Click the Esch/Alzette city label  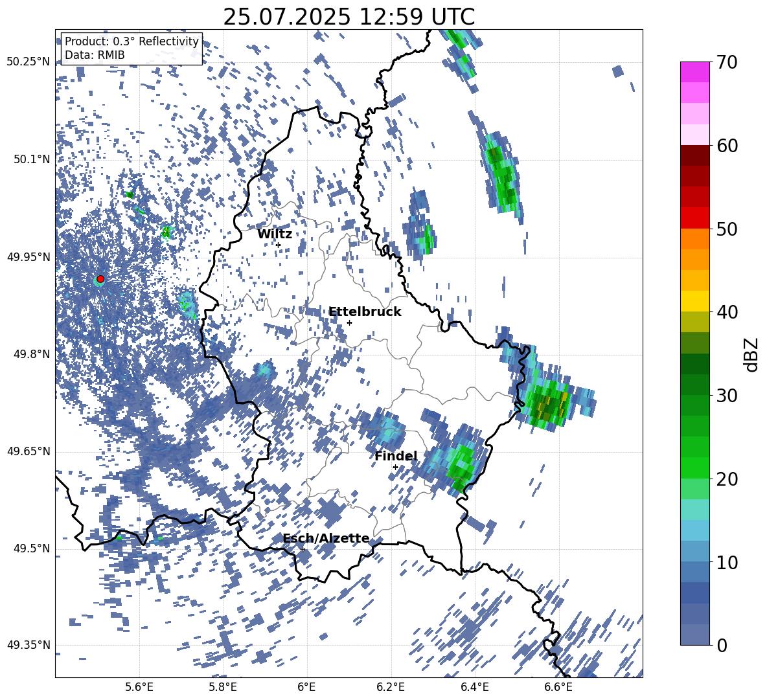326,538
